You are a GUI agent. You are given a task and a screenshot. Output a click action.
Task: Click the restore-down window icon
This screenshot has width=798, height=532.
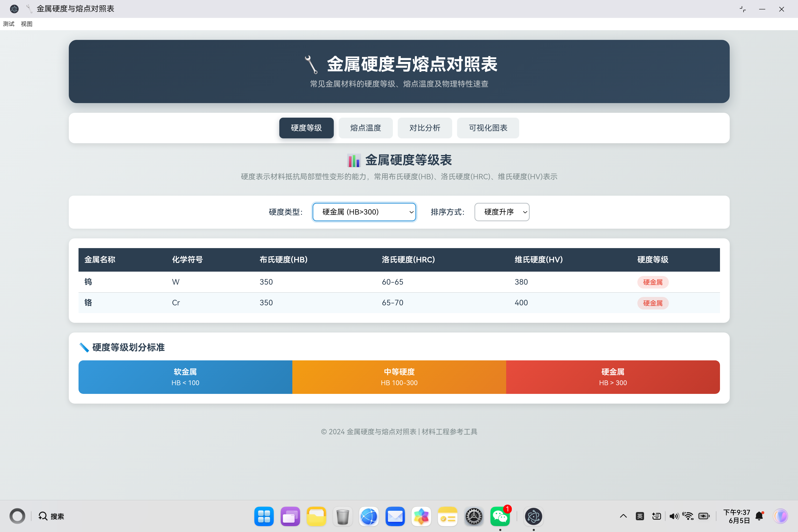[742, 9]
